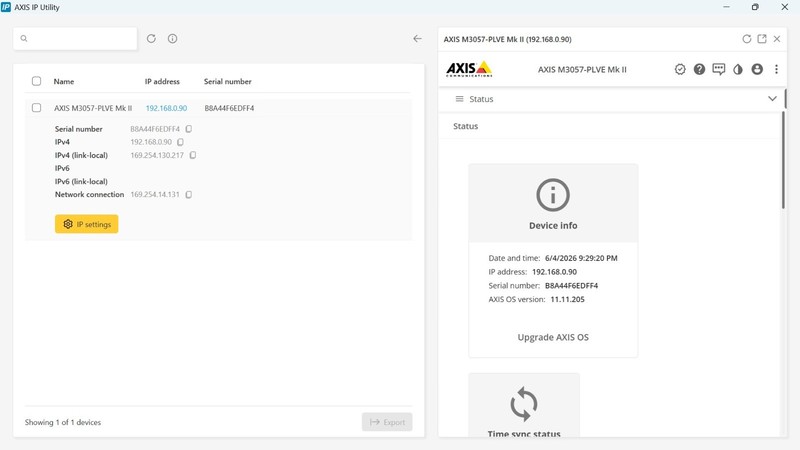Click the hamburger menu icon beside Status
800x450 pixels.
click(x=459, y=99)
